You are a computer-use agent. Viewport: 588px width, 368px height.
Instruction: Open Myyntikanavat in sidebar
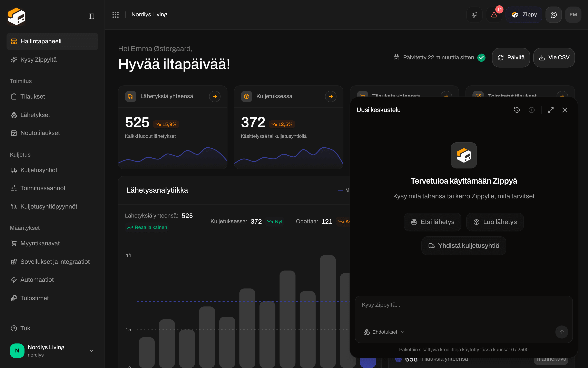pyautogui.click(x=52, y=243)
